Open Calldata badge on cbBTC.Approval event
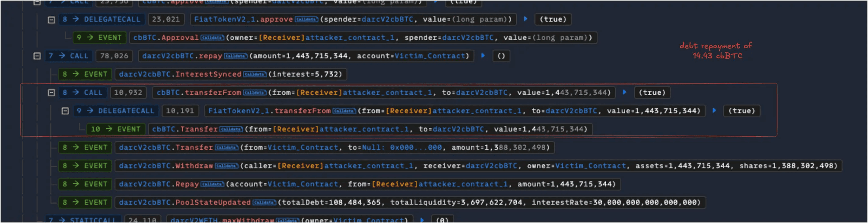Image resolution: width=868 pixels, height=223 pixels. 212,37
